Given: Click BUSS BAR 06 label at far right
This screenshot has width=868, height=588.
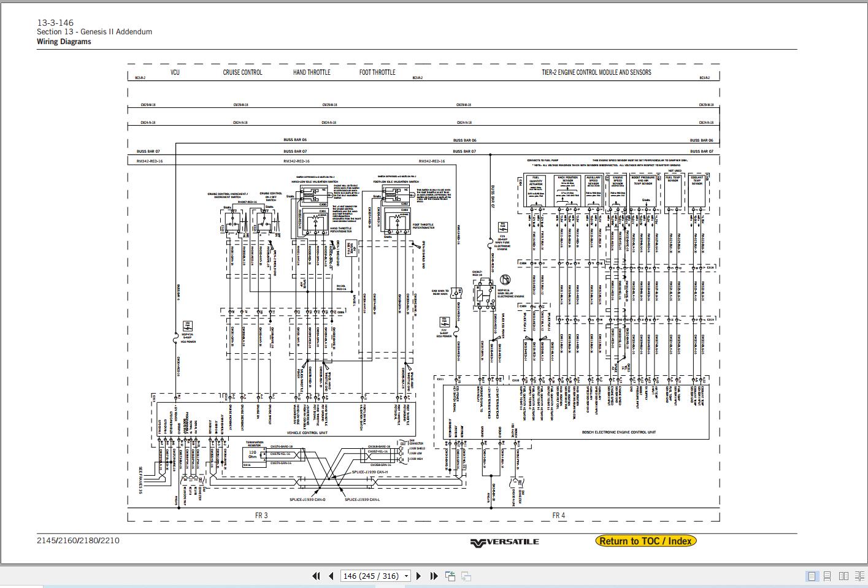Looking at the screenshot, I should 701,140.
